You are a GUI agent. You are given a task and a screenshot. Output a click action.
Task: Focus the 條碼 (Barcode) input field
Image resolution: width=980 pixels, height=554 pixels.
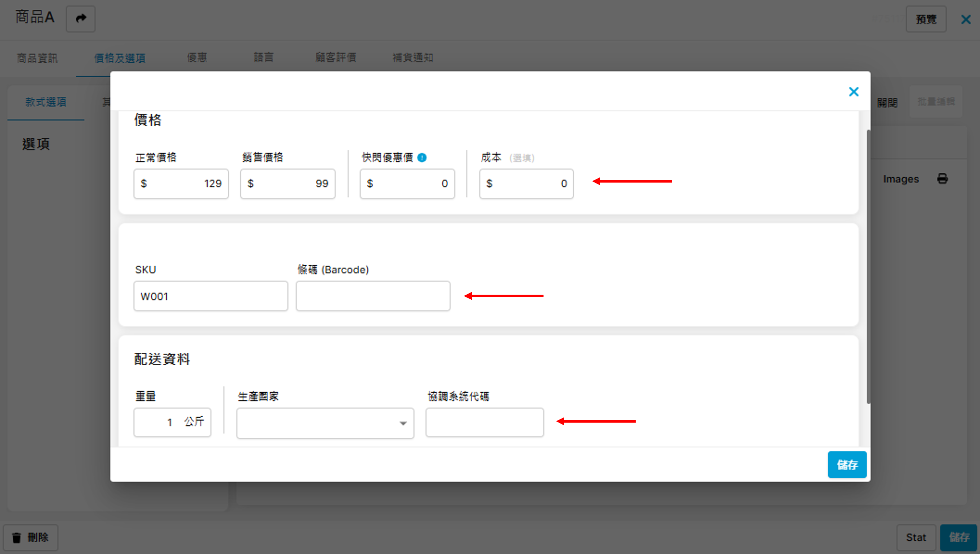pyautogui.click(x=373, y=296)
